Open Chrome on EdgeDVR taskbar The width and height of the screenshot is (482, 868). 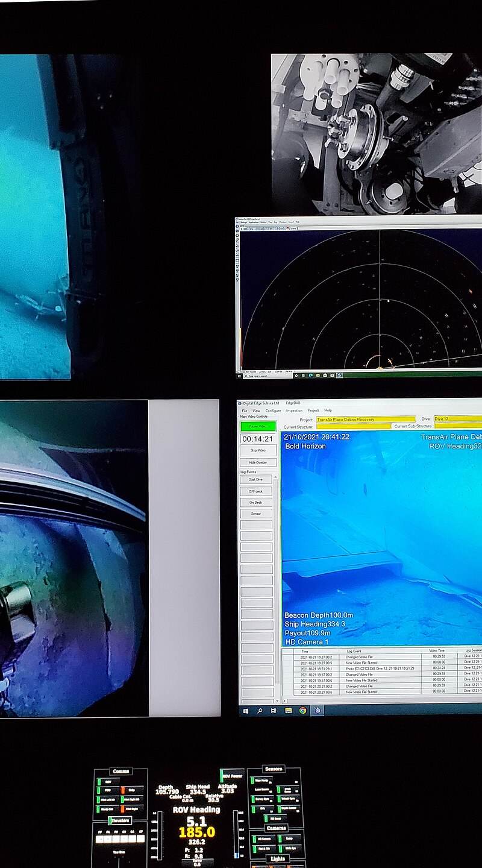coord(302,711)
